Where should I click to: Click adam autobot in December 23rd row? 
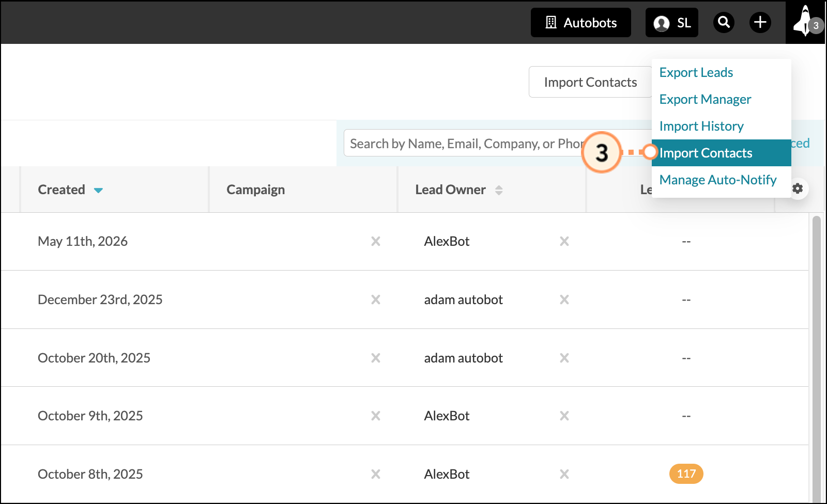[x=463, y=300]
